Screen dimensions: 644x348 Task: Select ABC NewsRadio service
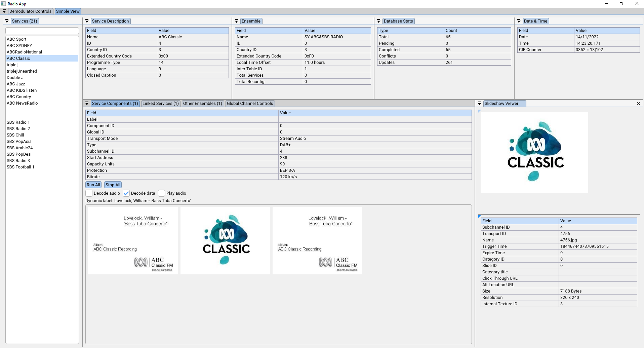tap(42, 103)
